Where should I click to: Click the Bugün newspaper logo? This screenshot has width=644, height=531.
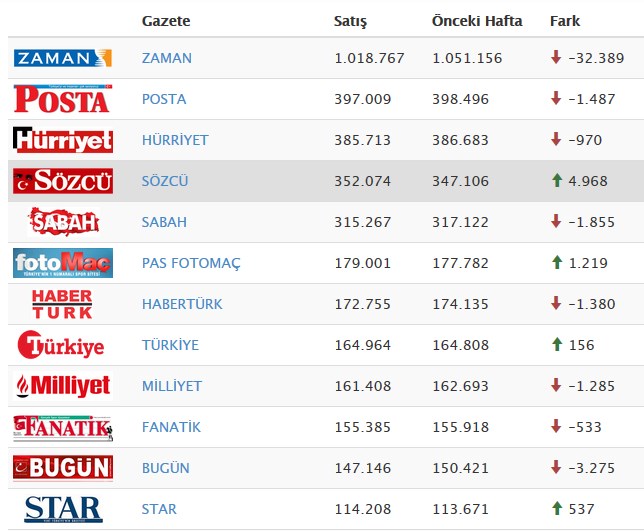coord(62,468)
